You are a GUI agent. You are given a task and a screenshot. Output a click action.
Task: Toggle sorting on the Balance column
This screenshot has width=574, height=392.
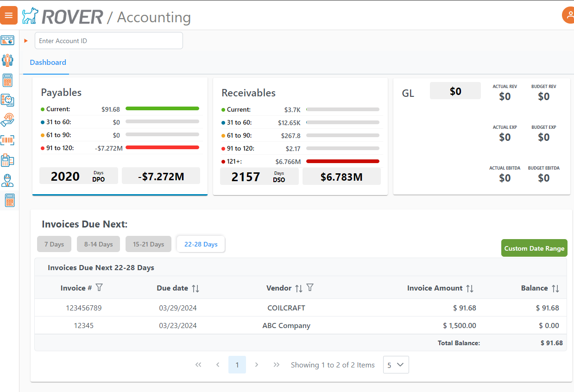[x=557, y=288]
